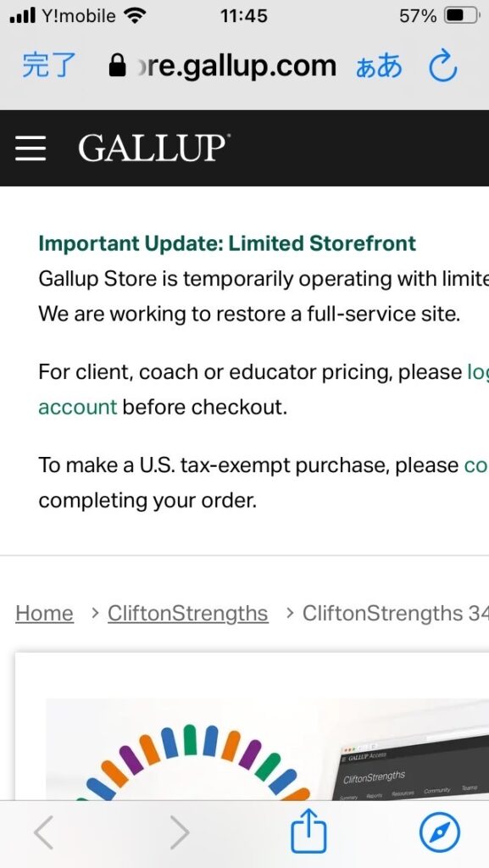Open ぁあ text size menu

[x=379, y=67]
